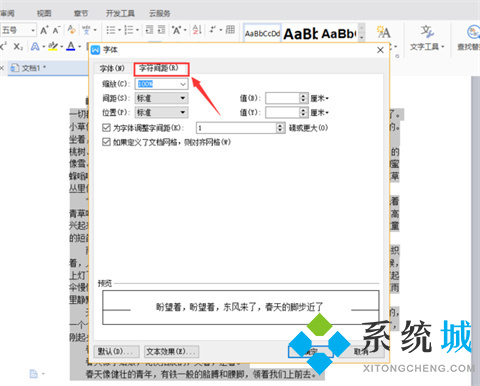Click the 确定 OK button
Screen dimensions: 480x386
(x=311, y=351)
